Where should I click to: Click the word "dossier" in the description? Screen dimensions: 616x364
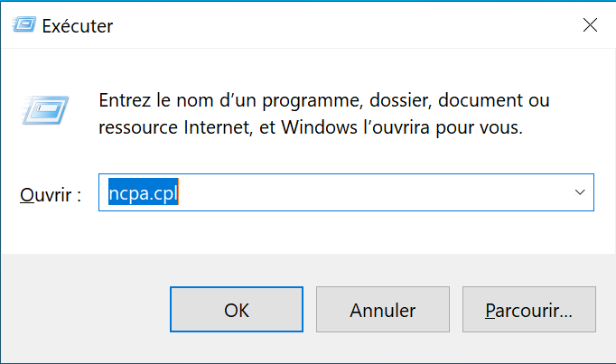point(410,100)
